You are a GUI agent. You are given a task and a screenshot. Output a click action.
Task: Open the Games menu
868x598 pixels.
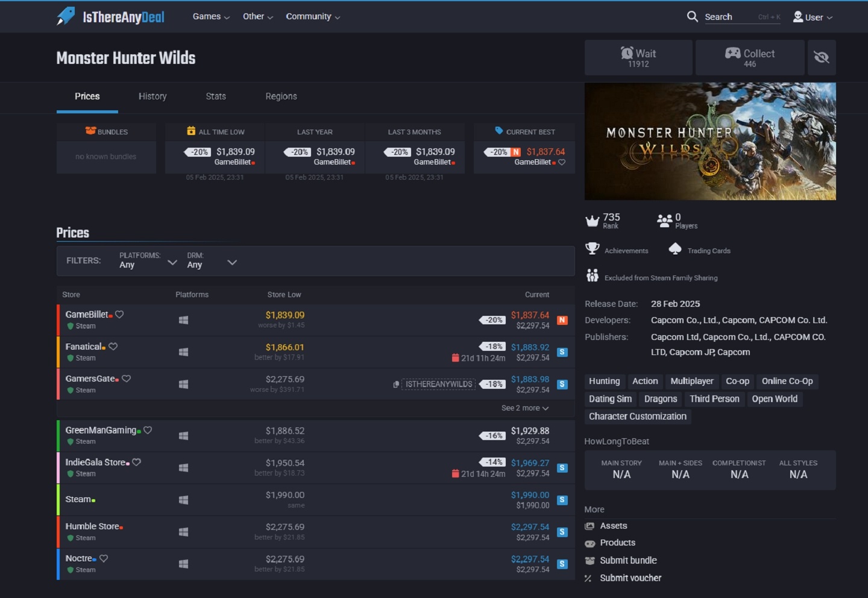point(211,16)
